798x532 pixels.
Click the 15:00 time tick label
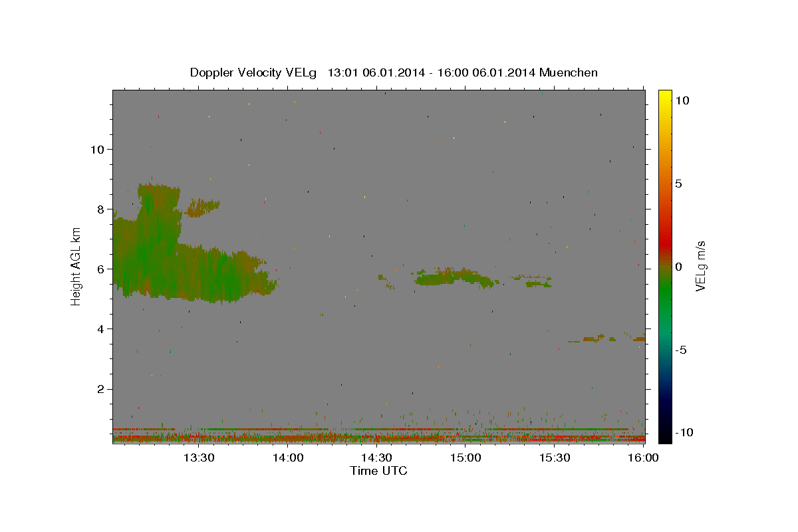click(465, 458)
